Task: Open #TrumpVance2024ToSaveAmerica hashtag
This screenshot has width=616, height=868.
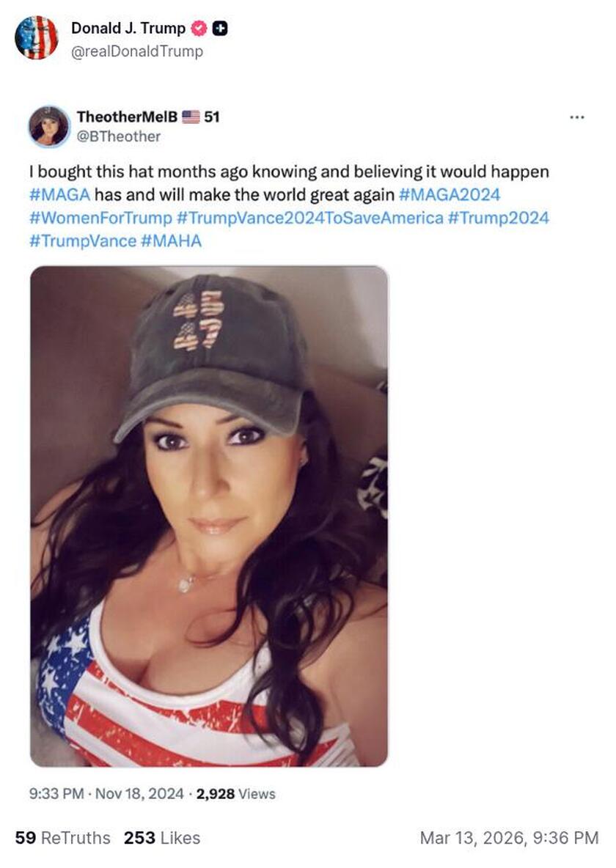Action: (309, 218)
